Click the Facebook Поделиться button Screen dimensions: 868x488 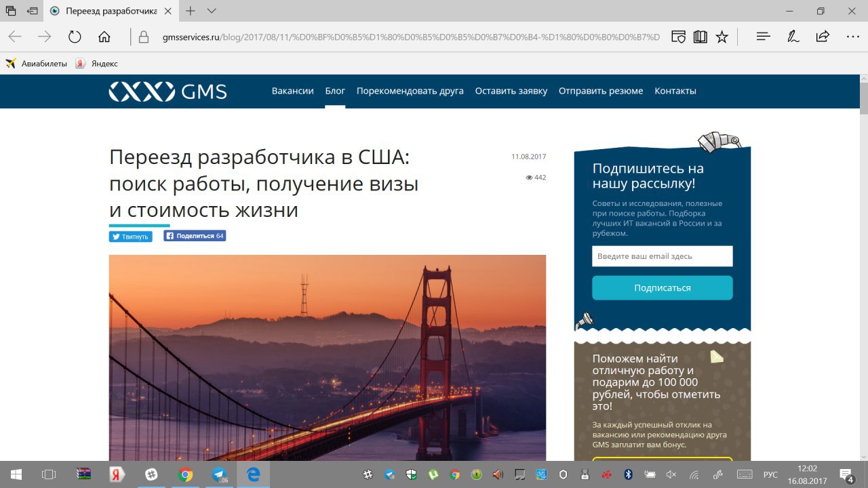[x=195, y=236]
